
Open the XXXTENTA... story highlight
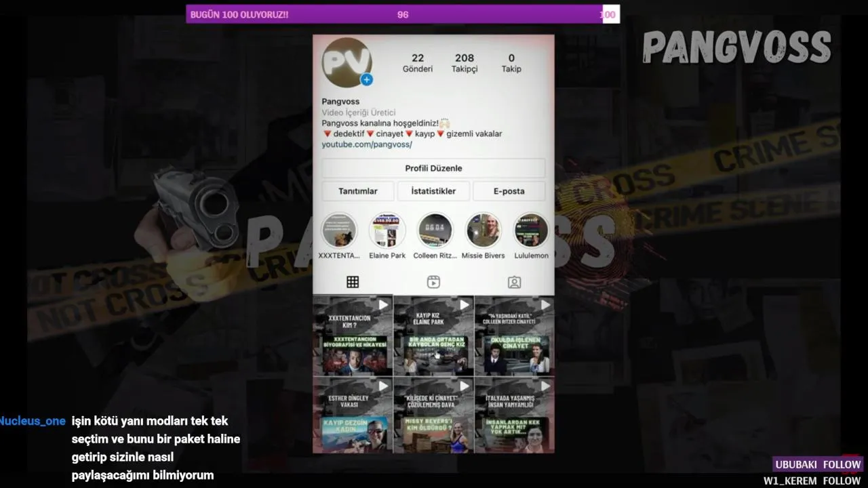click(339, 236)
